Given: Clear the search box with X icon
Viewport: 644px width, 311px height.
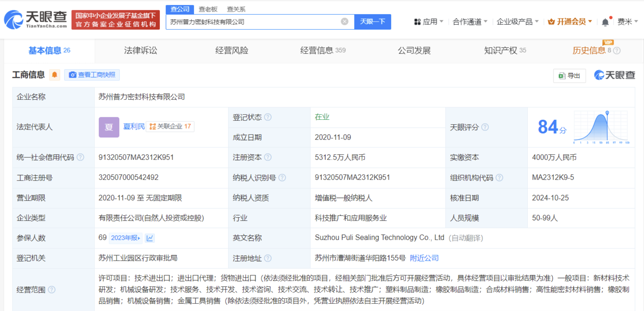Looking at the screenshot, I should click(x=344, y=22).
